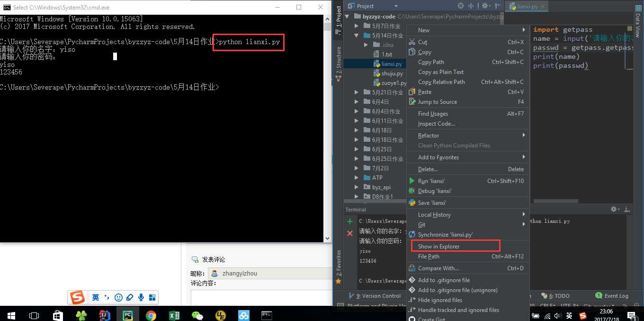The width and height of the screenshot is (644, 321).
Task: Click the Windows Start button
Action: click(11, 315)
